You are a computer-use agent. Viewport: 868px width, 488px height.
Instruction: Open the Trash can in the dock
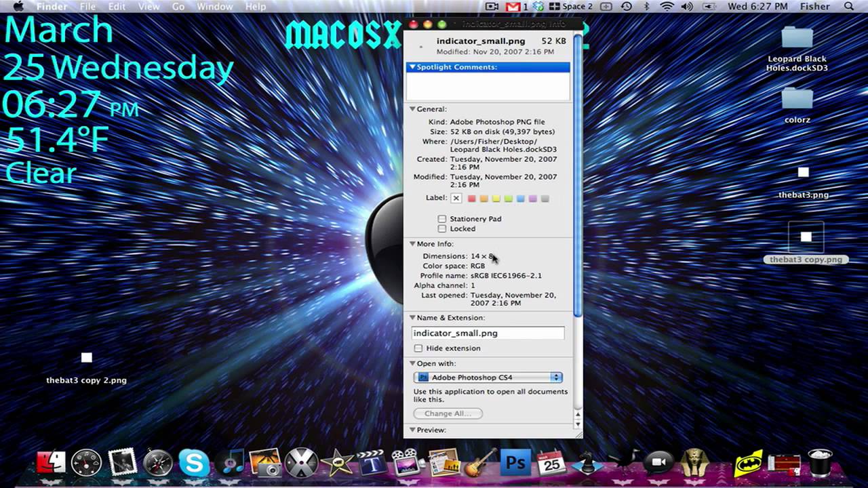(821, 463)
